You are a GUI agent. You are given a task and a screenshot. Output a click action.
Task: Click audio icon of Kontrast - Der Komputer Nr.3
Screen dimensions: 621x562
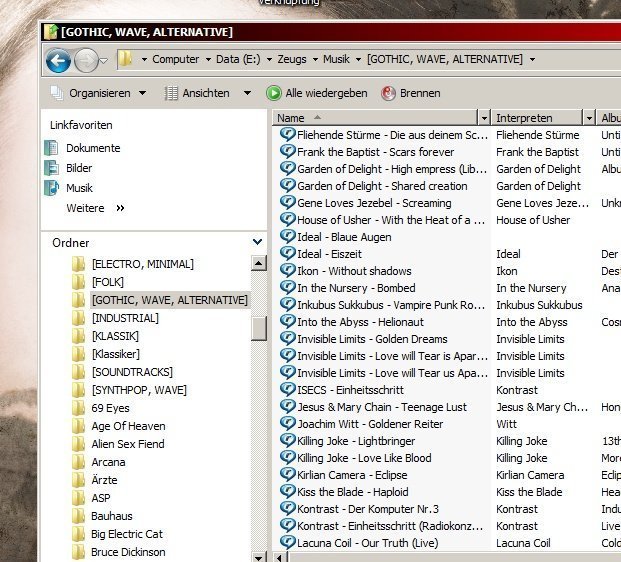pyautogui.click(x=288, y=509)
